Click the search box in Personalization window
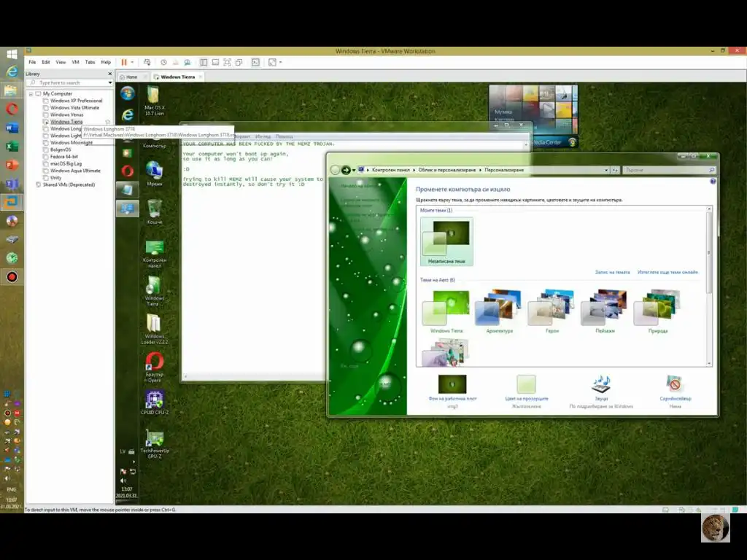Screen dimensions: 747x560 pos(669,170)
